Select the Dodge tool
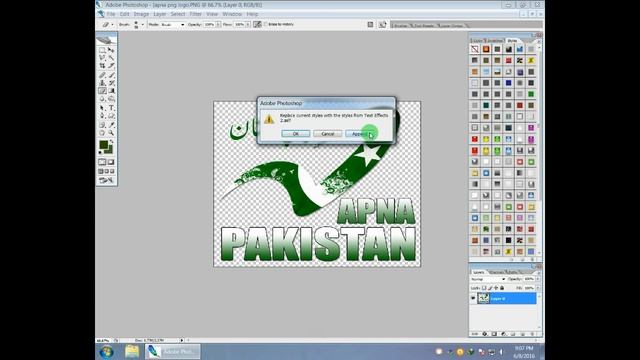Viewport: 640px width, 360px height. pos(111,98)
